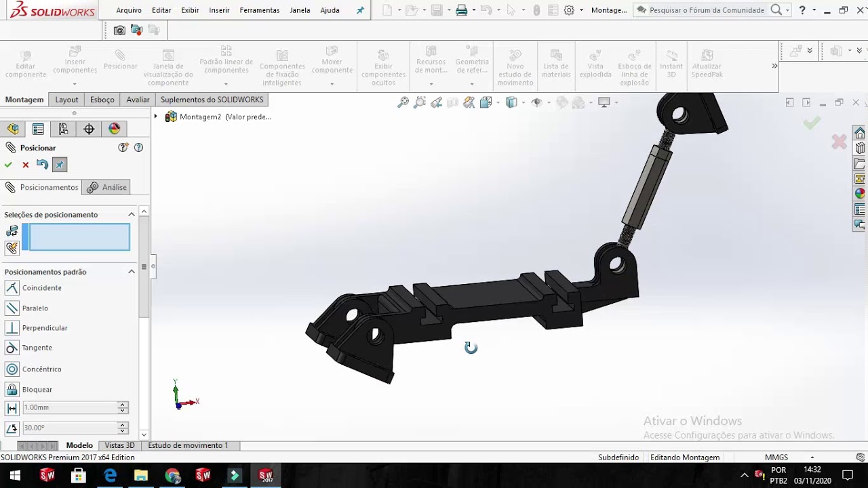
Task: Open the display style cube icon
Action: [512, 102]
